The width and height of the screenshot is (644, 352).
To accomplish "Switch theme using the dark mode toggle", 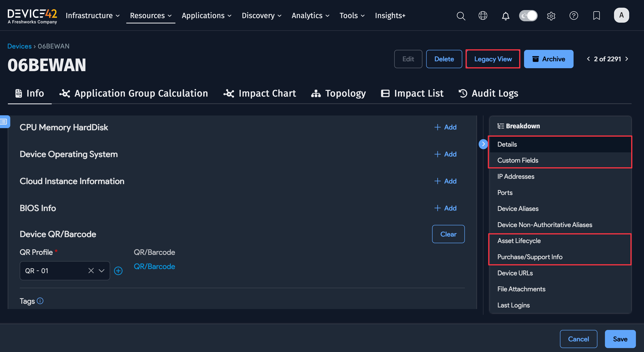I will [x=528, y=16].
